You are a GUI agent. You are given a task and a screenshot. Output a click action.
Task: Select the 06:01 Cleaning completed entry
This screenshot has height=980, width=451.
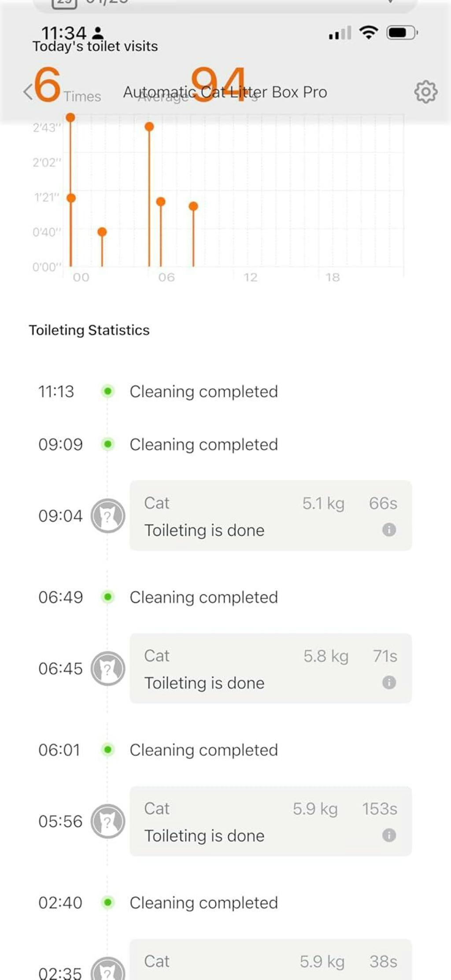[203, 750]
